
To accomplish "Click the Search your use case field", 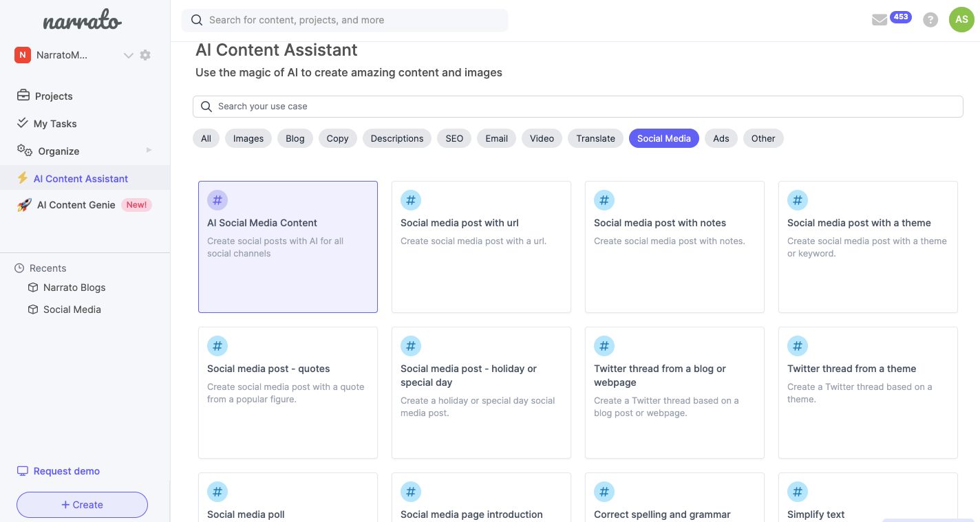I will [577, 107].
